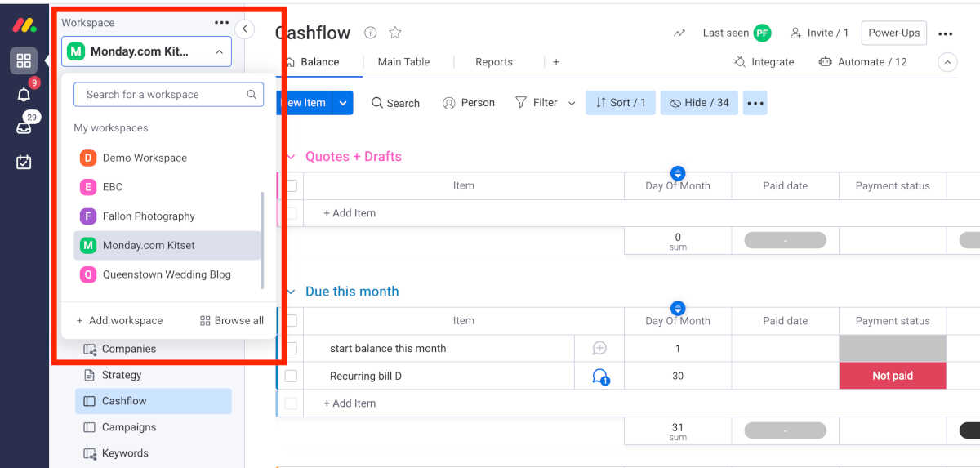This screenshot has width=980, height=468.
Task: Click the red Not paid status cell
Action: [892, 377]
